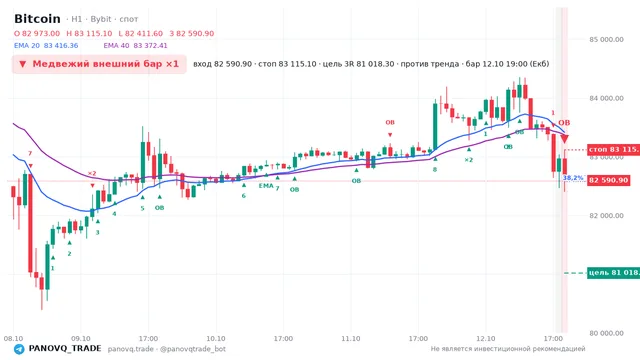
Task: Click the disclaimer 'Не является инвестиционной рекомендацией'
Action: [x=508, y=349]
